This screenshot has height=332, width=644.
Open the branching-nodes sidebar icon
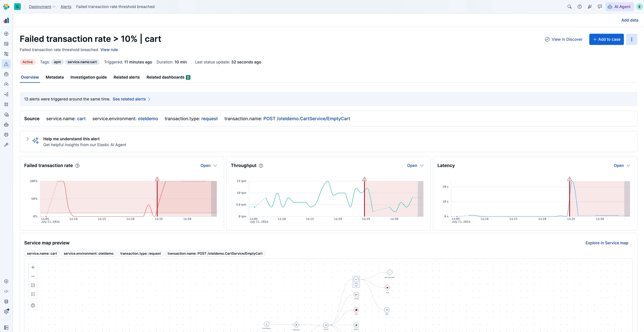coord(6,94)
